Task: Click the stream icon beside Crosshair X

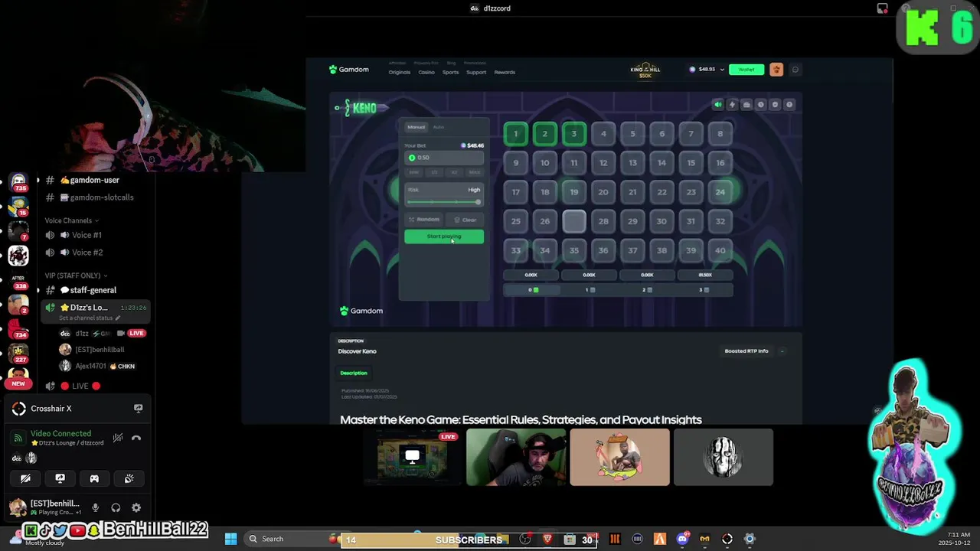Action: pyautogui.click(x=138, y=409)
